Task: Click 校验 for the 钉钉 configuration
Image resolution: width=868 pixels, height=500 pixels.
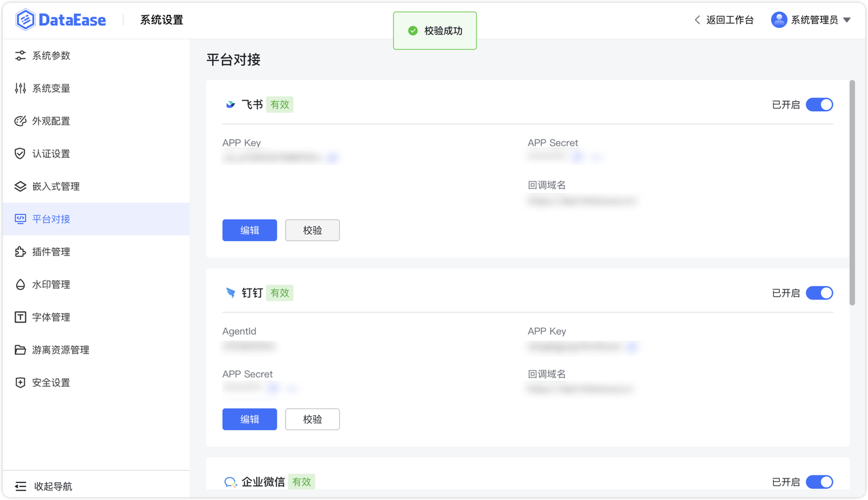Action: [x=312, y=419]
